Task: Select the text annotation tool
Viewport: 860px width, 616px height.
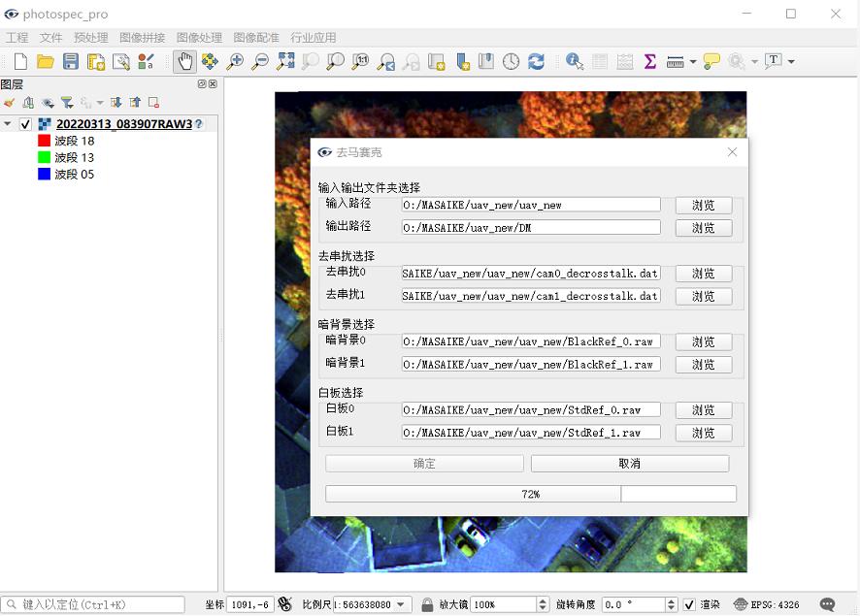Action: tap(774, 61)
